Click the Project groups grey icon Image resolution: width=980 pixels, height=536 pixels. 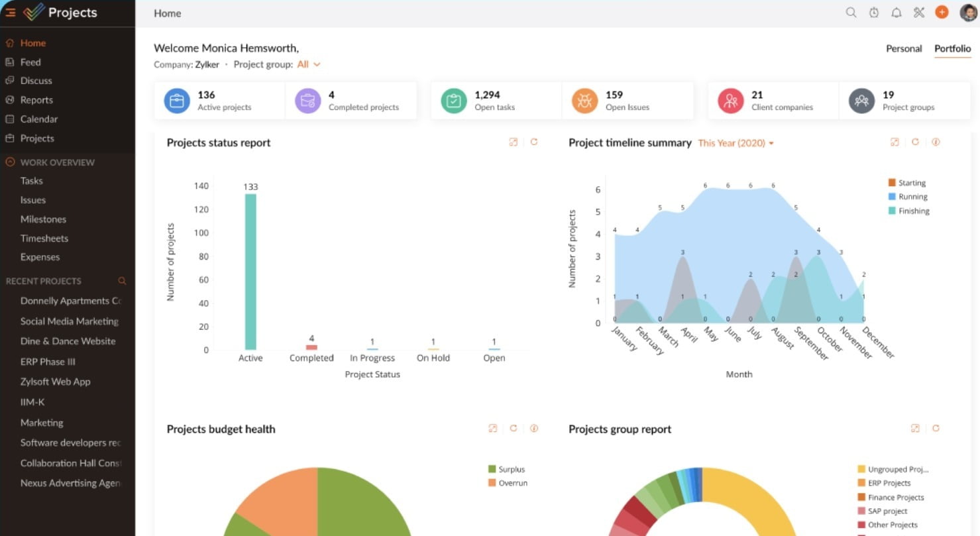(861, 101)
